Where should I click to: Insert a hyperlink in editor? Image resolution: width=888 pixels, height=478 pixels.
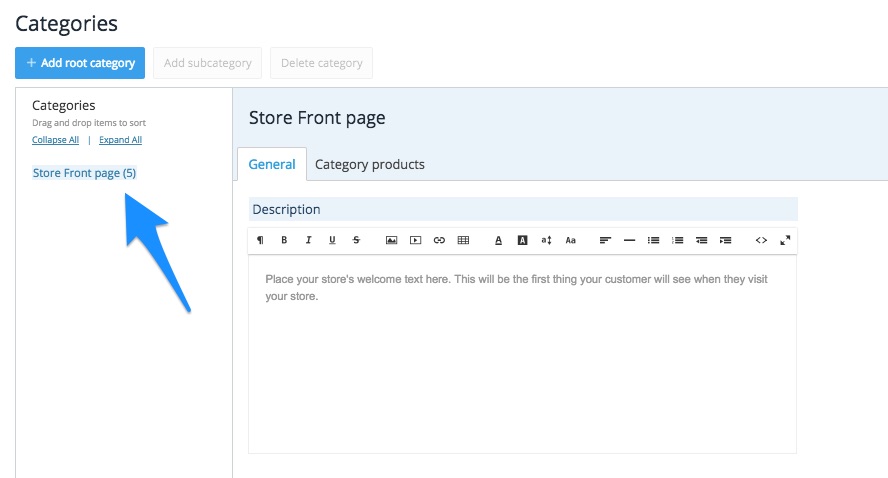439,240
